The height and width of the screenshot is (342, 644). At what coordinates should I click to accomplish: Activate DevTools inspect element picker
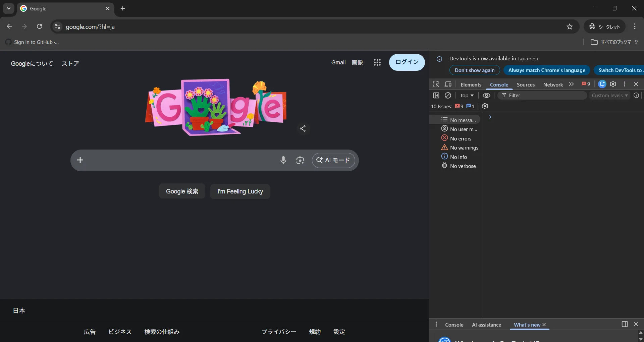pos(436,84)
